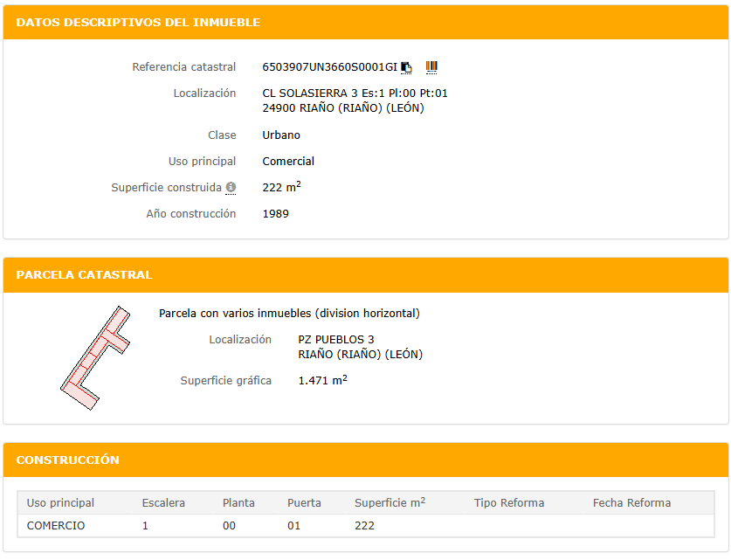This screenshot has width=731, height=560.
Task: Click the Planta column header
Action: click(x=238, y=503)
